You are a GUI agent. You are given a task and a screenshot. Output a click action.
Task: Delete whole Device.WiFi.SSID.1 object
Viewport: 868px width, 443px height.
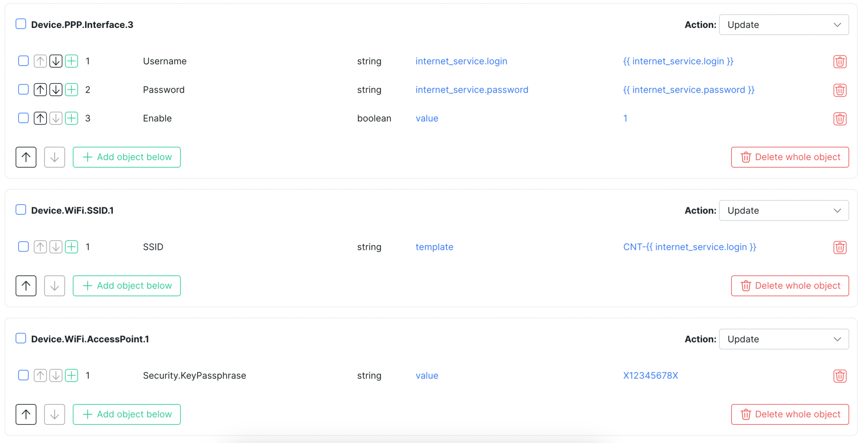[789, 285]
